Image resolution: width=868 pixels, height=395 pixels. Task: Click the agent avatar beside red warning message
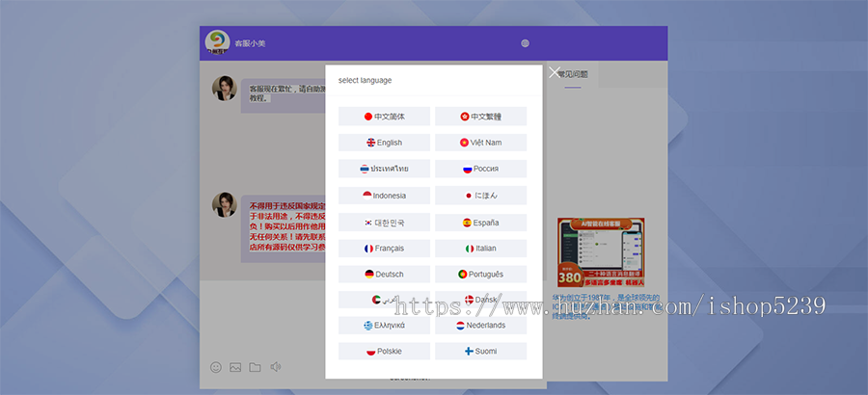click(224, 204)
